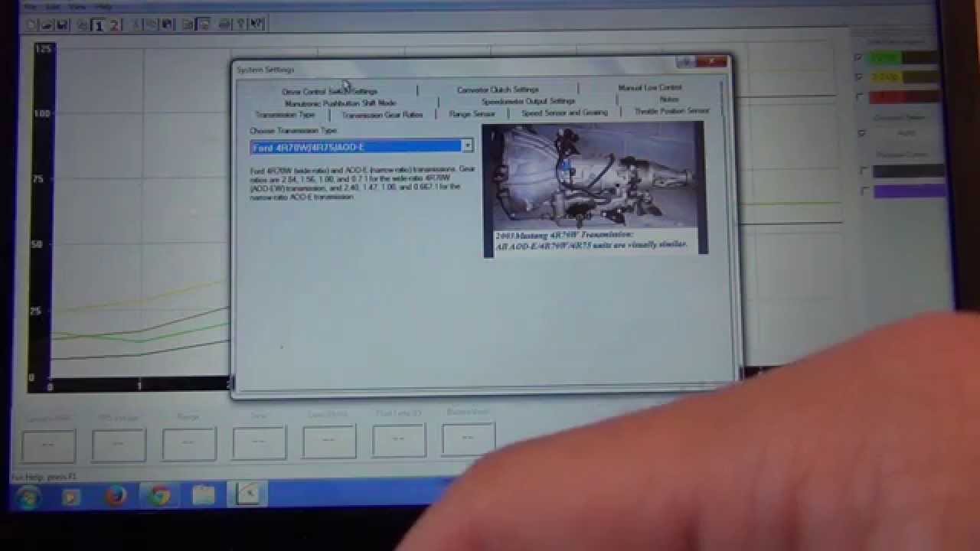
Task: Switch to the Throttle Position Sensor tab
Action: click(671, 111)
